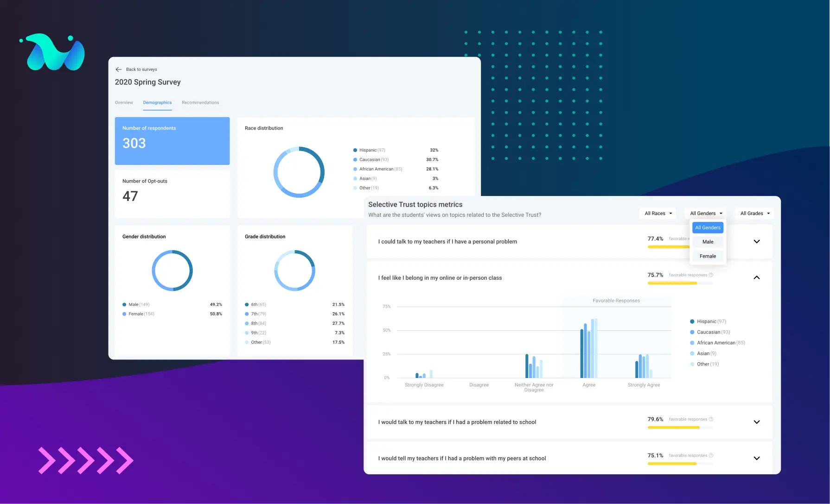Viewport: 830px width, 504px height.
Task: Click the Number of Opt-outs card
Action: (172, 194)
